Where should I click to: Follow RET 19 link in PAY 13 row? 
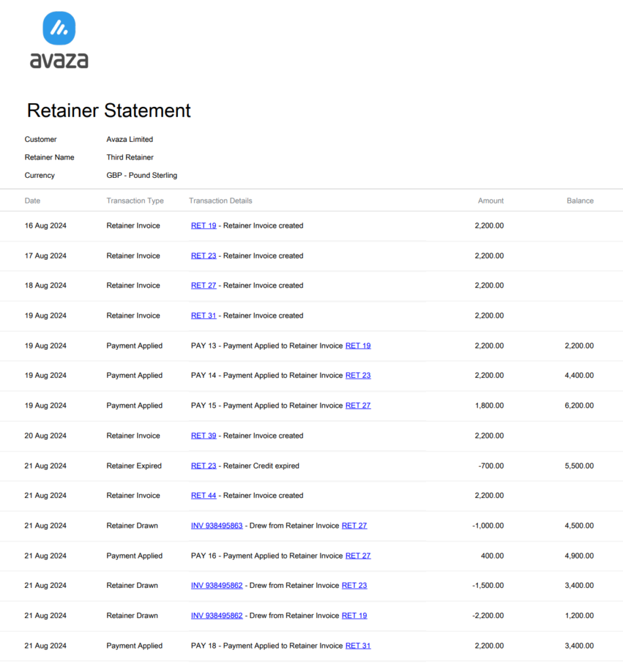(x=358, y=346)
